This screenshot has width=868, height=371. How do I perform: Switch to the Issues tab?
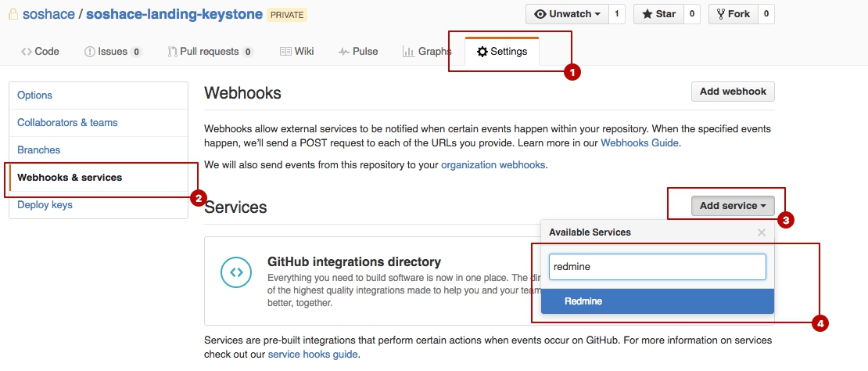(x=113, y=52)
